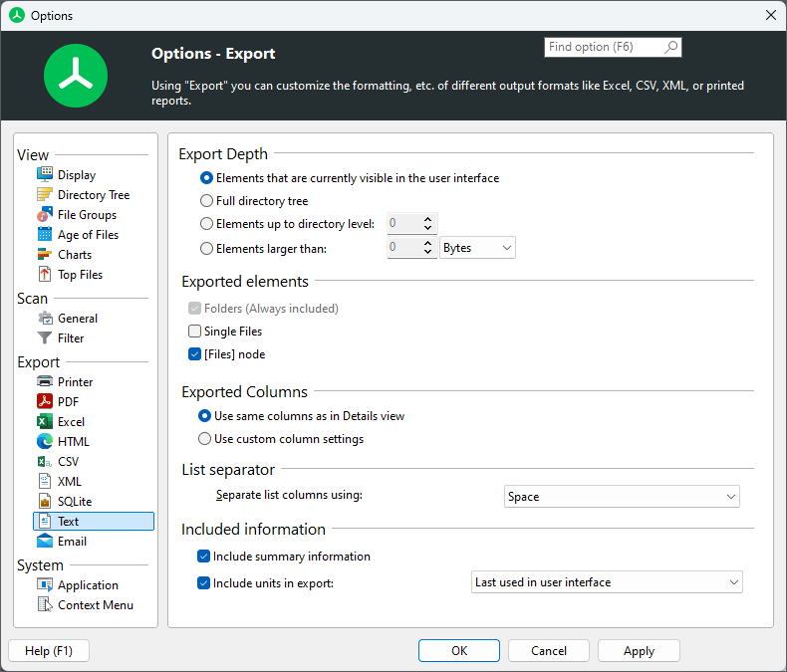Click the SQLite export icon
787x672 pixels.
pos(45,502)
